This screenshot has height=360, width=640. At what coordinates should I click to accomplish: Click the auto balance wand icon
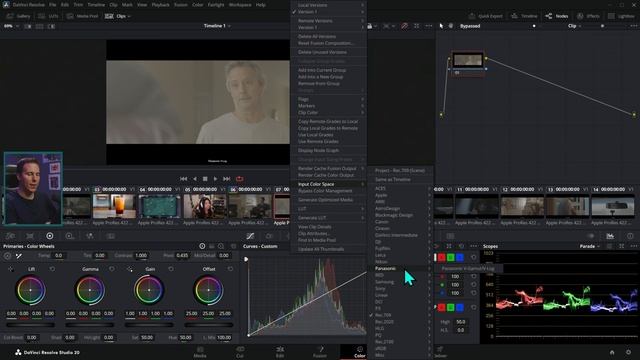[x=19, y=256]
